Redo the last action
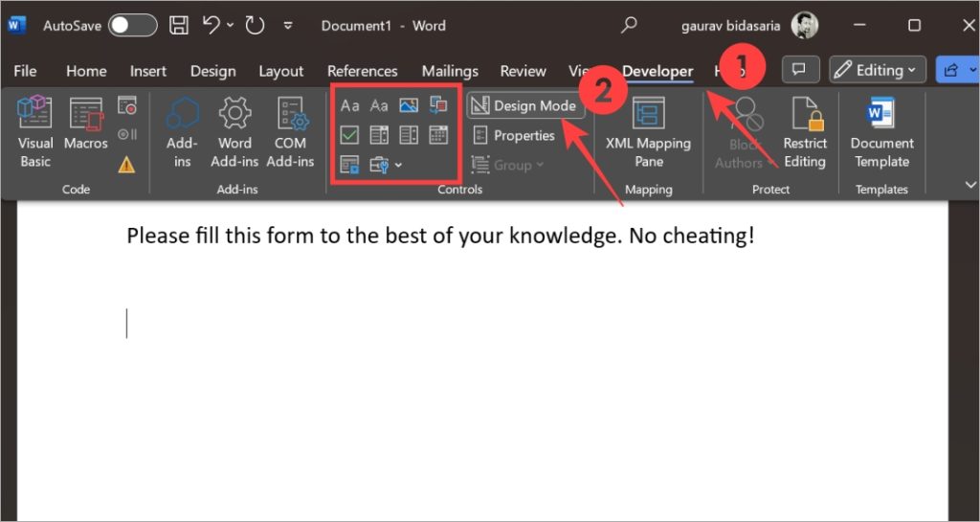The width and height of the screenshot is (980, 522). tap(255, 26)
